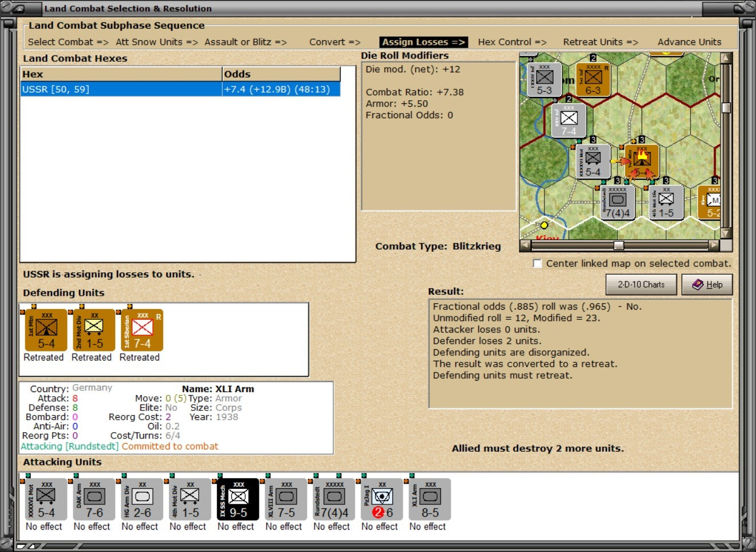The width and height of the screenshot is (756, 552).
Task: Click the minimap horizontal scrollbar left arrow
Action: pos(525,245)
